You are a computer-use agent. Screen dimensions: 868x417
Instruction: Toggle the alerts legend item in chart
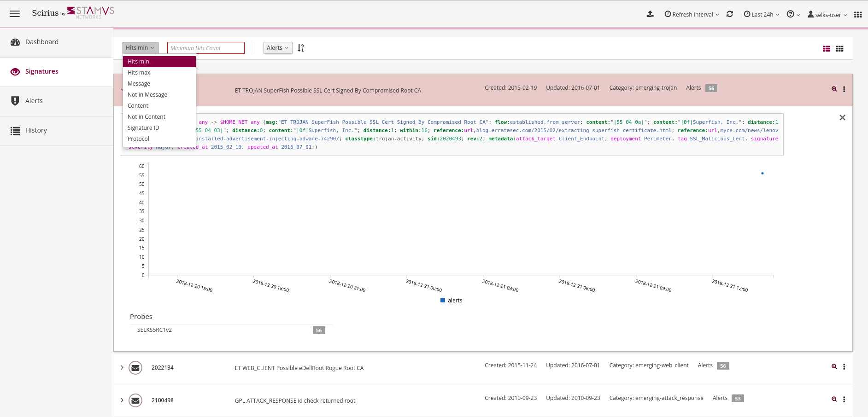tap(451, 301)
